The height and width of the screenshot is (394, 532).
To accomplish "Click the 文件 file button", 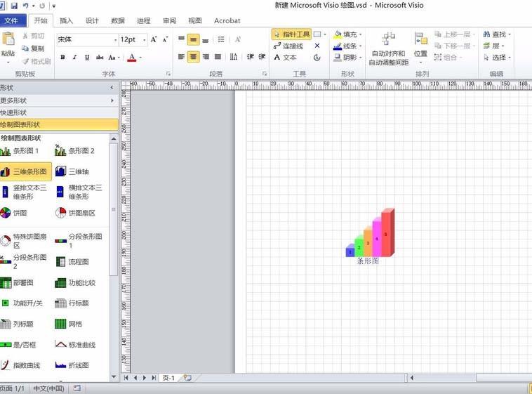I will coord(12,21).
